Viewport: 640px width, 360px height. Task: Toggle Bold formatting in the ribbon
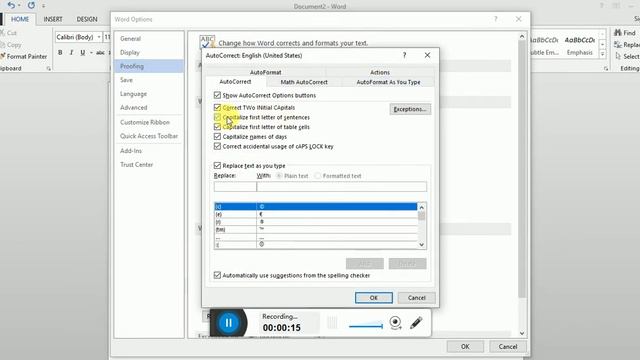coord(60,53)
